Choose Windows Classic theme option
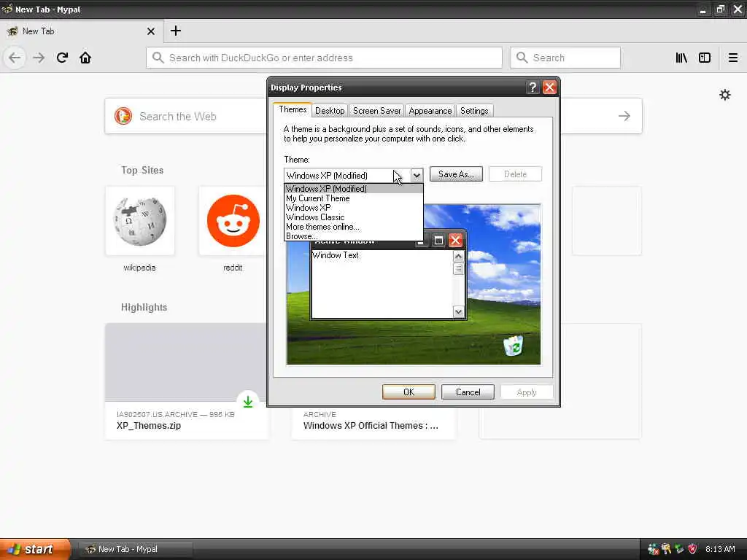This screenshot has height=560, width=747. tap(354, 217)
